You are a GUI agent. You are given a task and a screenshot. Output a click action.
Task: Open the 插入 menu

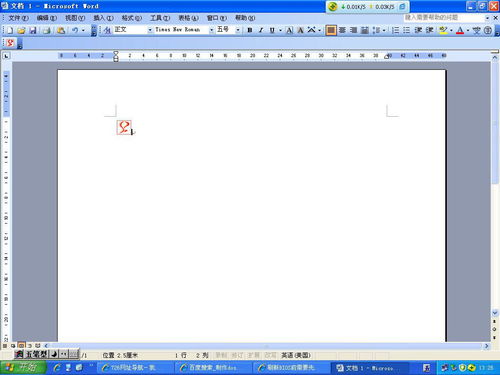[x=103, y=18]
